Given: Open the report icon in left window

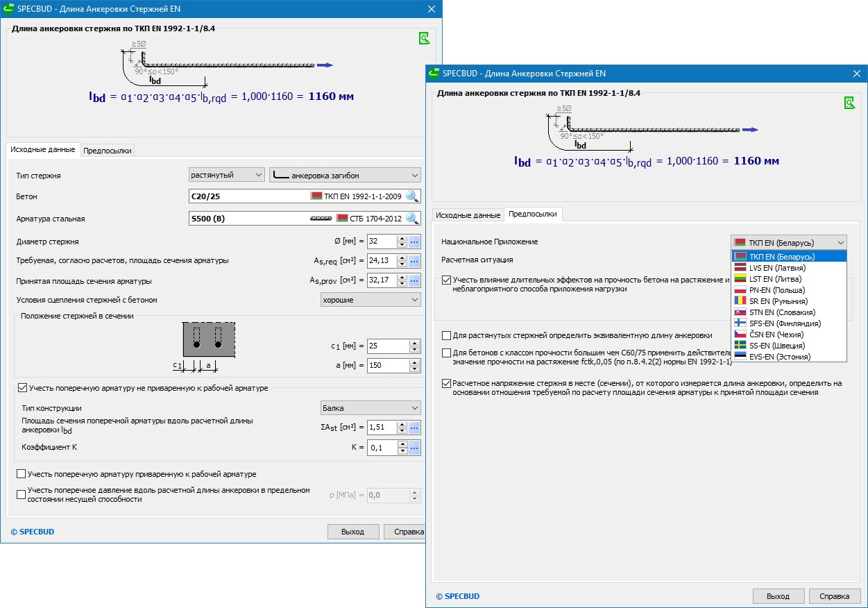Looking at the screenshot, I should 424,38.
